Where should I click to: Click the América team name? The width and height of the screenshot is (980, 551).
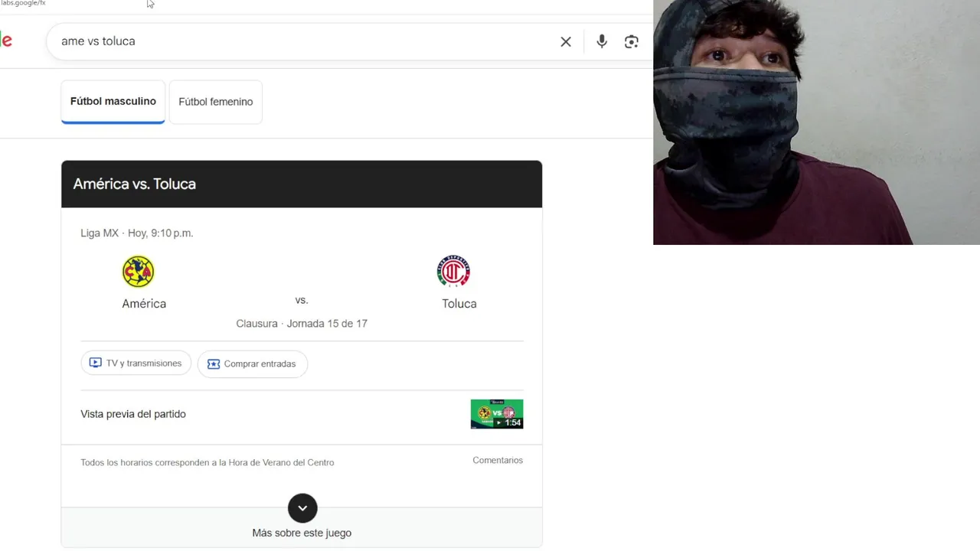(144, 304)
